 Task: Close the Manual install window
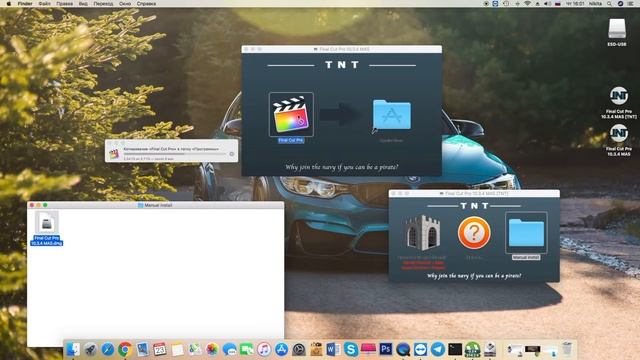[x=32, y=205]
